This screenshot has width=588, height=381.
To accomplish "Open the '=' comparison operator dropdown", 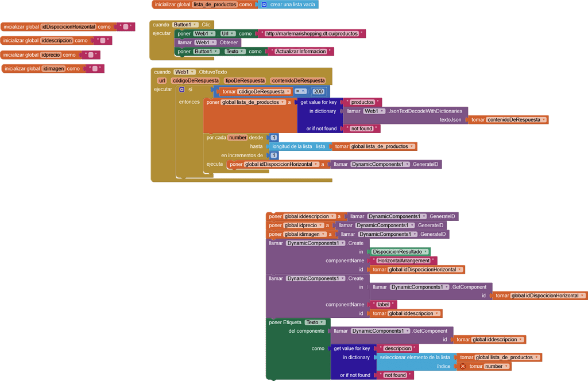I will point(300,91).
